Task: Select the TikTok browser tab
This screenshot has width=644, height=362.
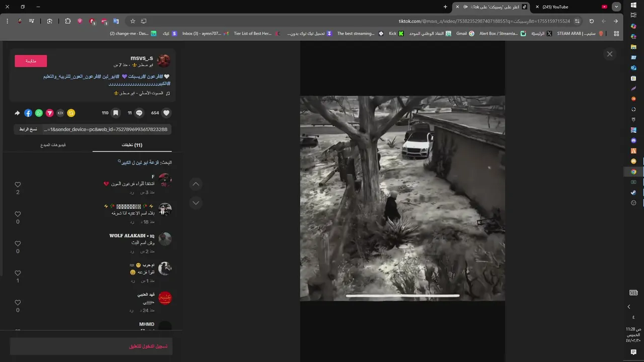Action: [x=492, y=7]
